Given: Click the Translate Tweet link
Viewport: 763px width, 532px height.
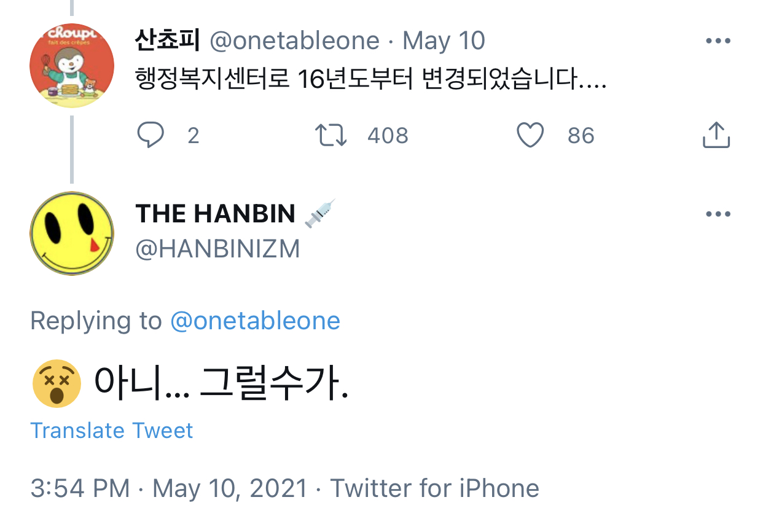Looking at the screenshot, I should pyautogui.click(x=112, y=431).
